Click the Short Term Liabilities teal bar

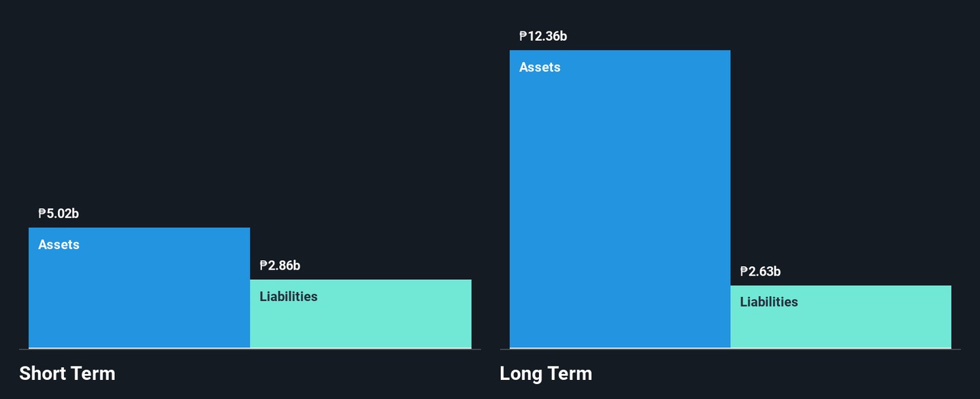[361, 323]
